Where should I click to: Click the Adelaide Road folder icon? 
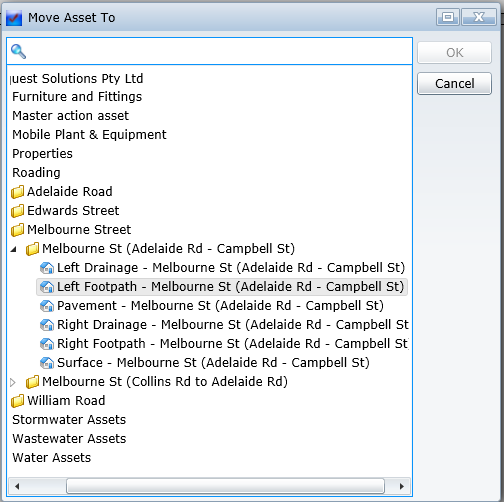tap(17, 192)
